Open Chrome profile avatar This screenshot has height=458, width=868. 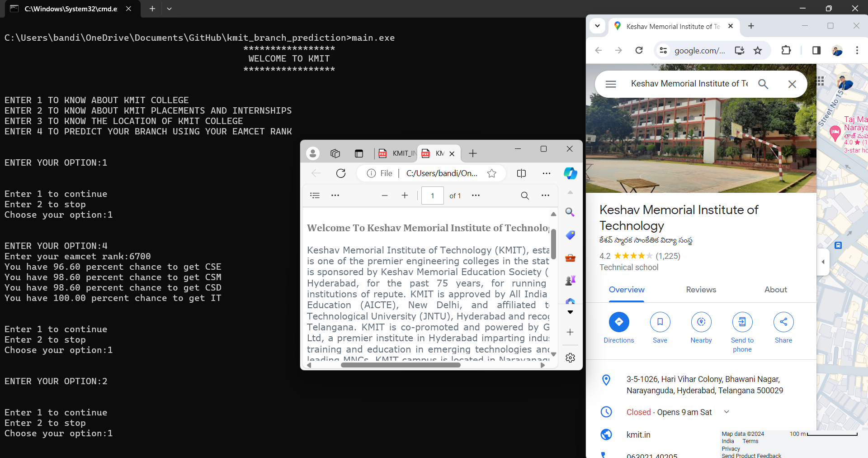point(837,51)
